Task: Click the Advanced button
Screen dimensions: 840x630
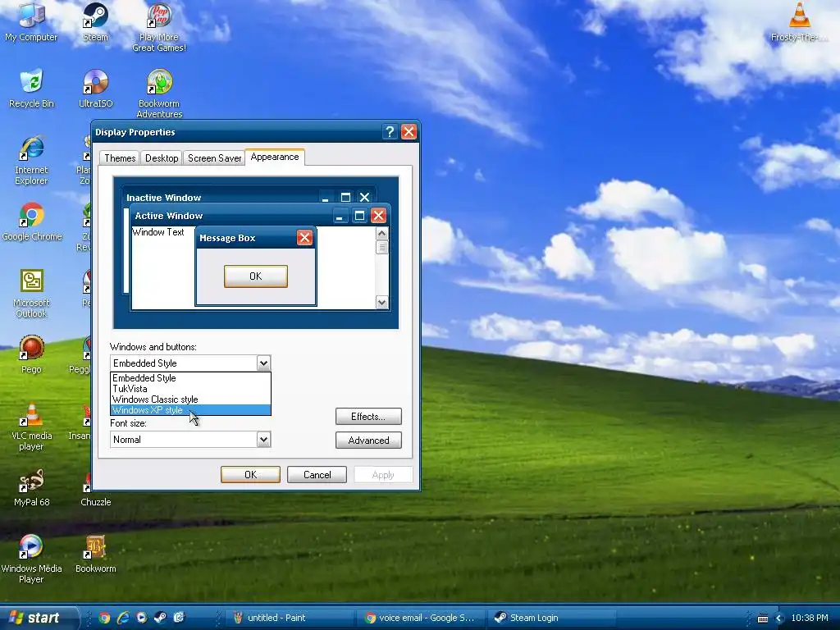Action: (368, 441)
